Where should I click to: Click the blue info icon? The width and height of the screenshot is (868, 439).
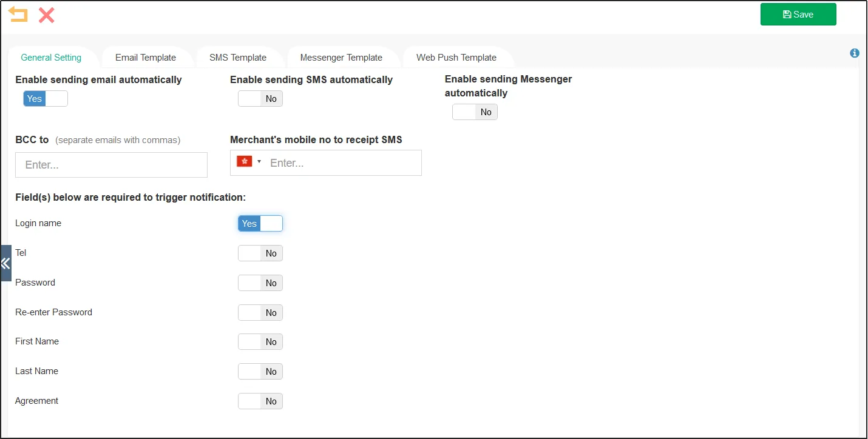pyautogui.click(x=855, y=53)
